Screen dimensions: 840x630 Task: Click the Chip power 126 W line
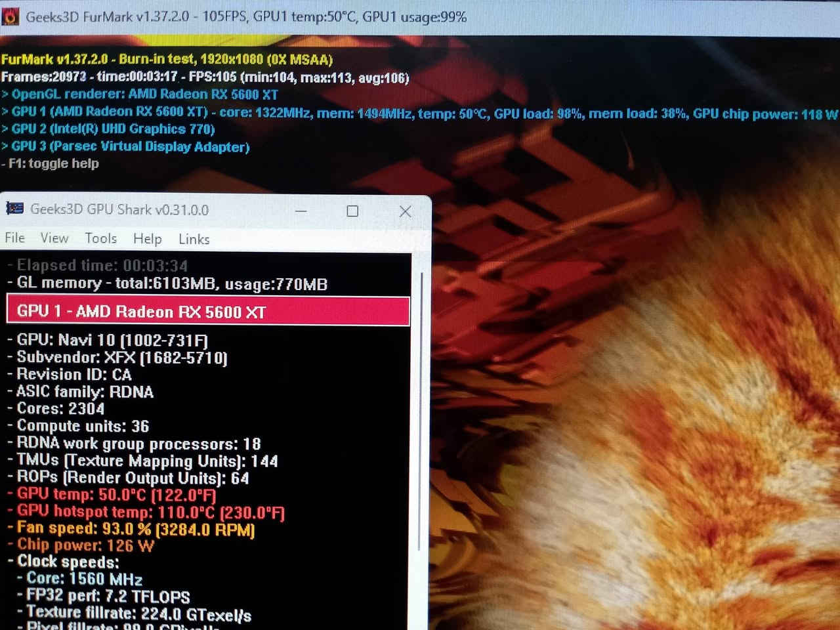coord(85,545)
